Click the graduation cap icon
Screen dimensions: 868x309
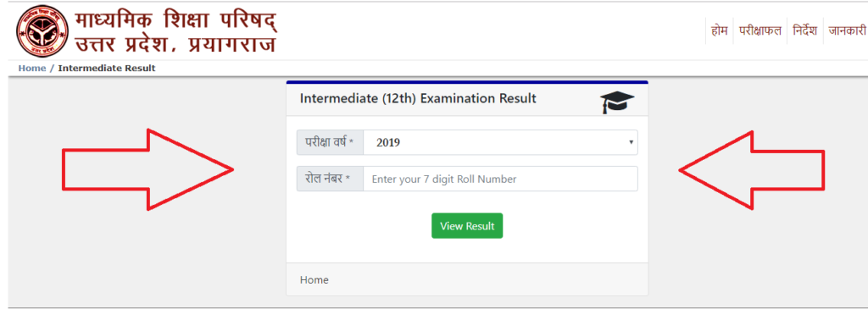(x=617, y=102)
